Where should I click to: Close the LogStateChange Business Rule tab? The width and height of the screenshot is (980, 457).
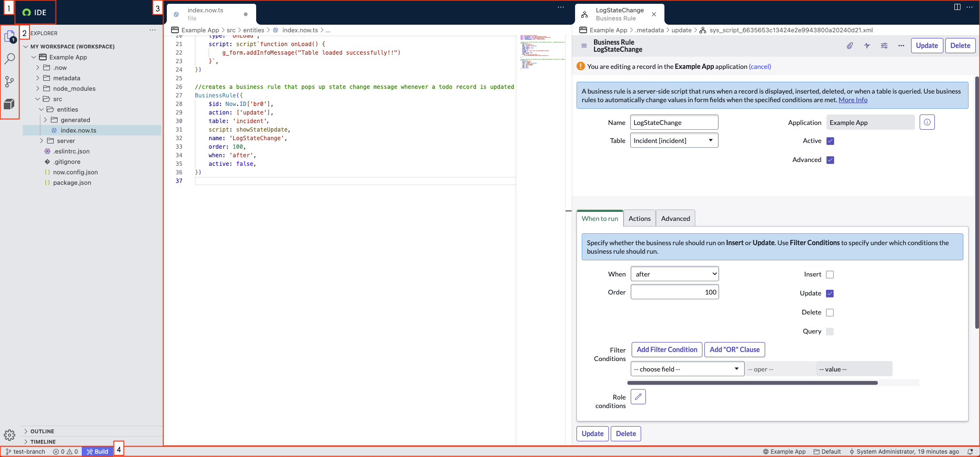[x=654, y=14]
